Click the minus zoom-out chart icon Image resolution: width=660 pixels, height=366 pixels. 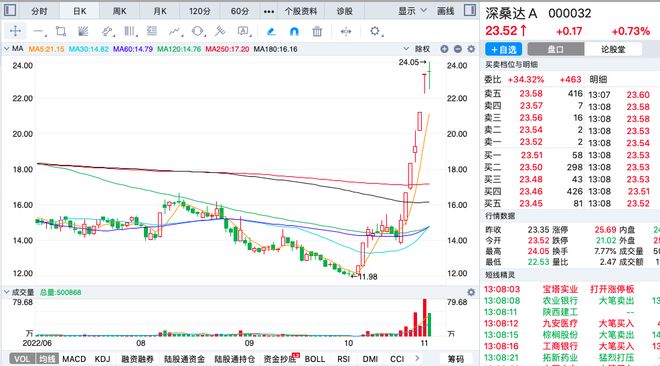click(x=458, y=49)
